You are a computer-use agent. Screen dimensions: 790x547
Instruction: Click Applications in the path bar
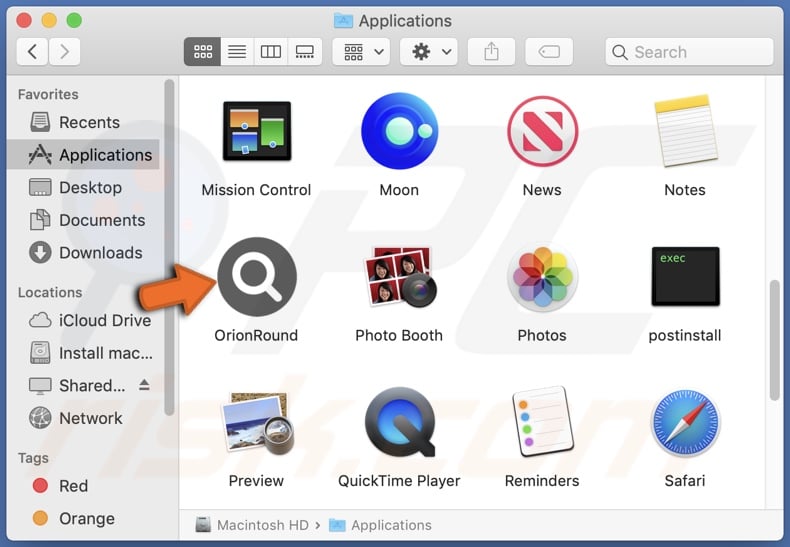click(380, 525)
